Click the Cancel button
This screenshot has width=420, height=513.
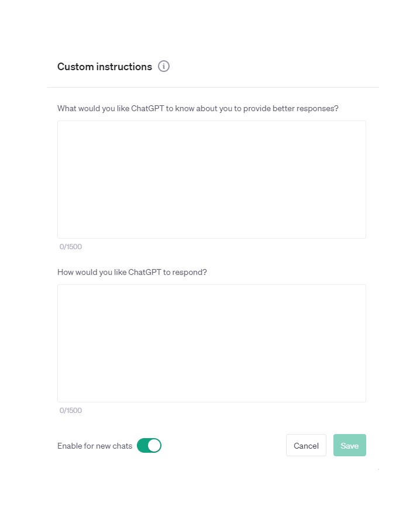[306, 445]
